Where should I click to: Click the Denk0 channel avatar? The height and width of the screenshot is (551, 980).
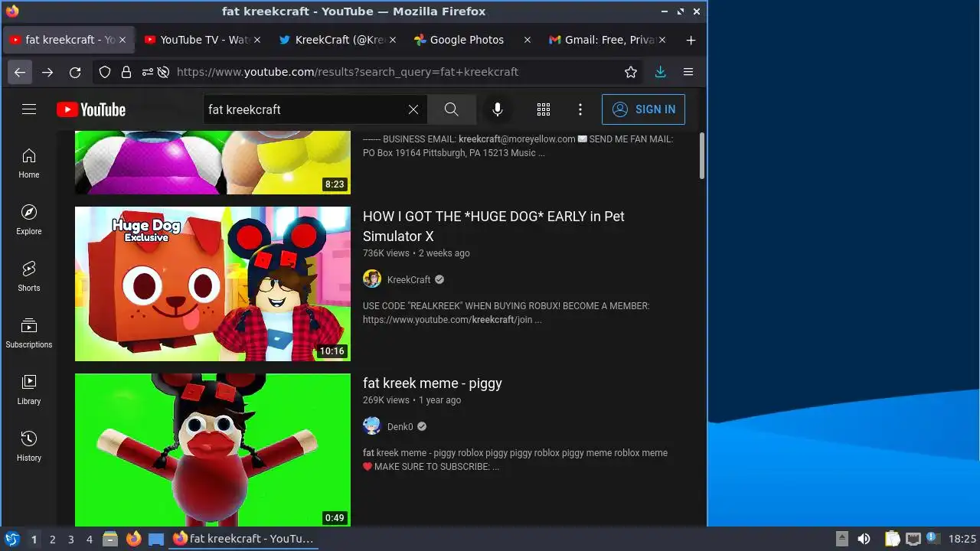372,426
